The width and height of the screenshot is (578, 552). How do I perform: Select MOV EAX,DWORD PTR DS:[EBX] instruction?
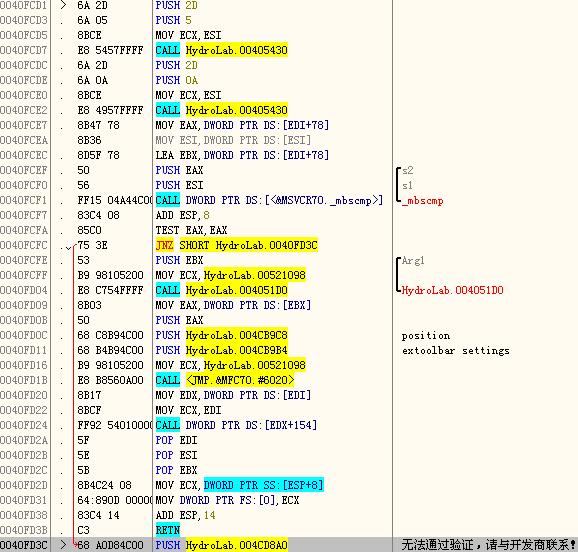(x=233, y=305)
